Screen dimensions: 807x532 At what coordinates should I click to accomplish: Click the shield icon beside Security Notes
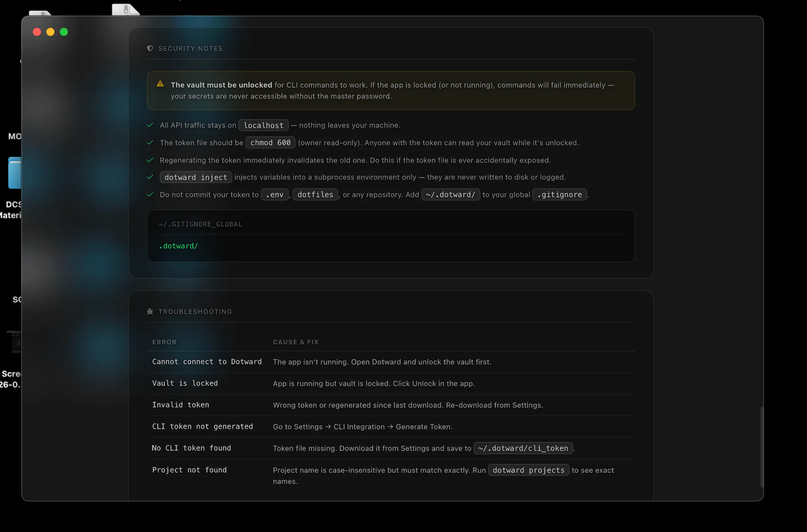[150, 48]
